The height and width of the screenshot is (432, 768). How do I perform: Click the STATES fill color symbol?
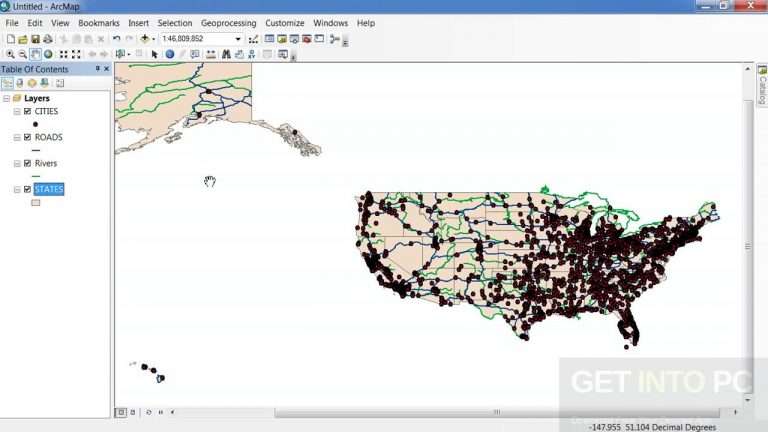[x=36, y=203]
